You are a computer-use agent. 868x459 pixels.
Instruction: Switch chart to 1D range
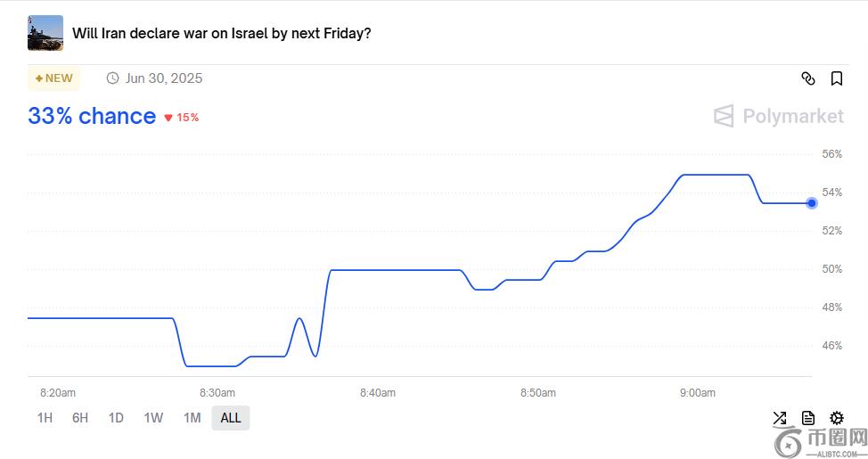click(116, 418)
